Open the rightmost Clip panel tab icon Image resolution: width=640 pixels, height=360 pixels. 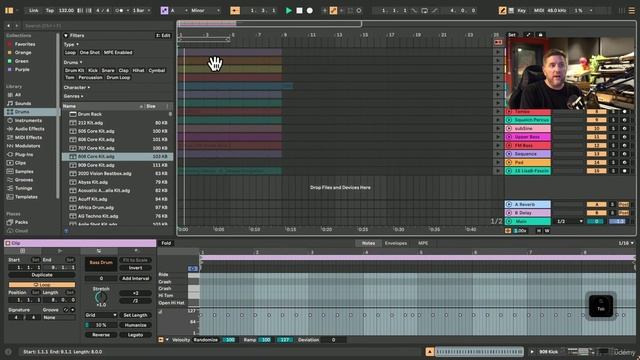[136, 251]
